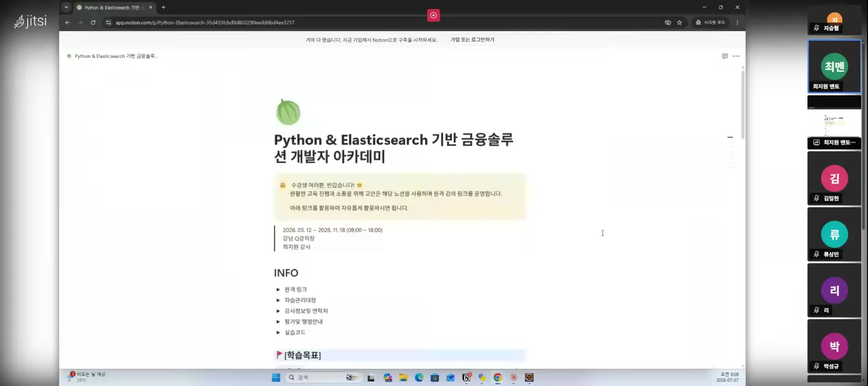Select 지승렬 participant tile
The image size is (868, 386).
point(834,20)
